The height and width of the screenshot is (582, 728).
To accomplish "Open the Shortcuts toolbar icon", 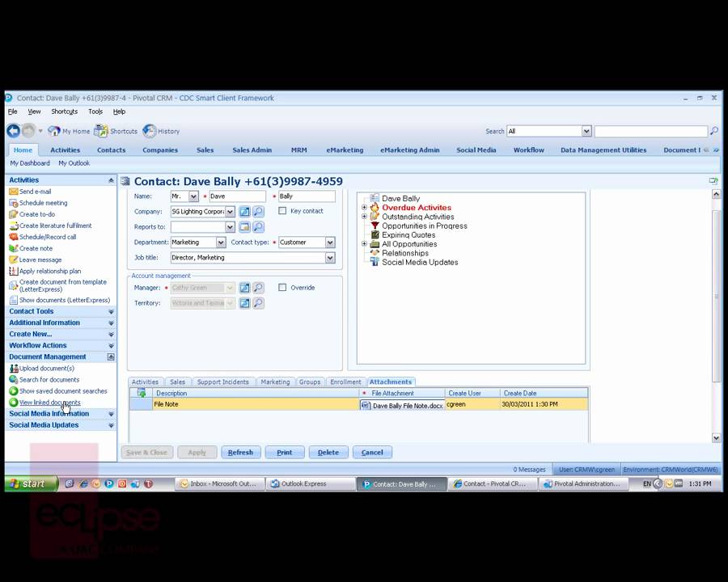I will pos(100,131).
